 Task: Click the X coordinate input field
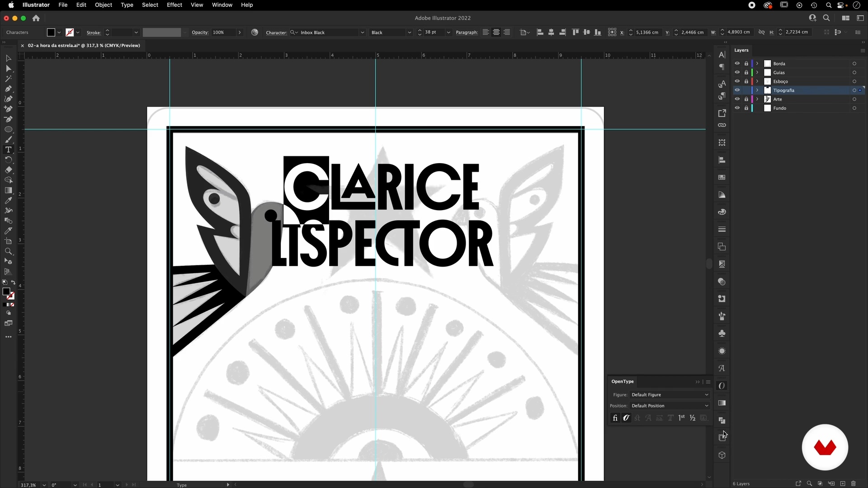click(x=648, y=33)
